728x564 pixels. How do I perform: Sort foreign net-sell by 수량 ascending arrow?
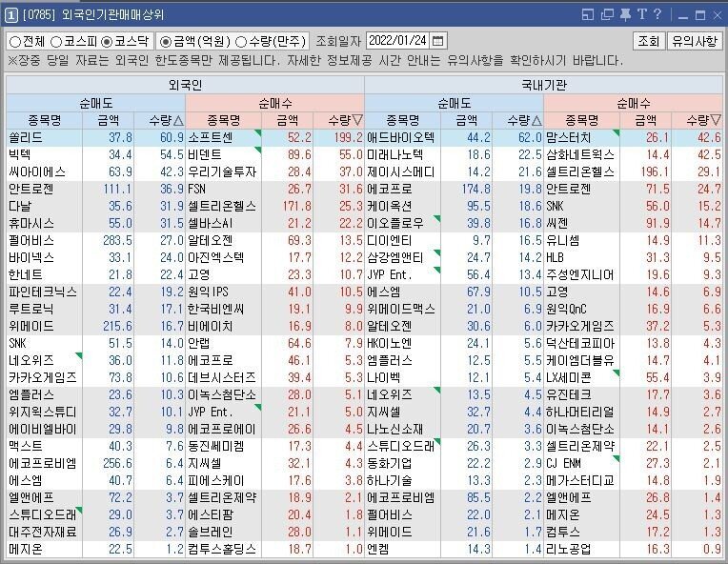[178, 121]
